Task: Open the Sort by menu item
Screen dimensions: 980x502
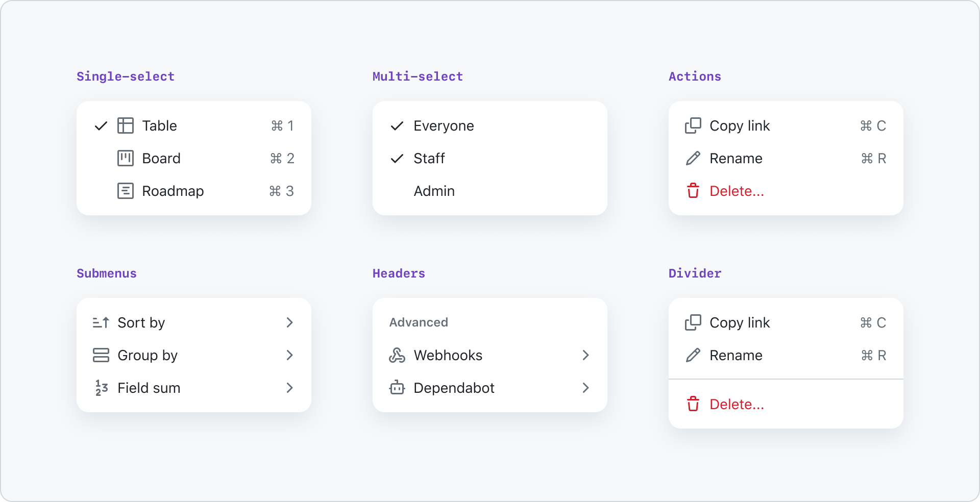Action: (x=194, y=322)
